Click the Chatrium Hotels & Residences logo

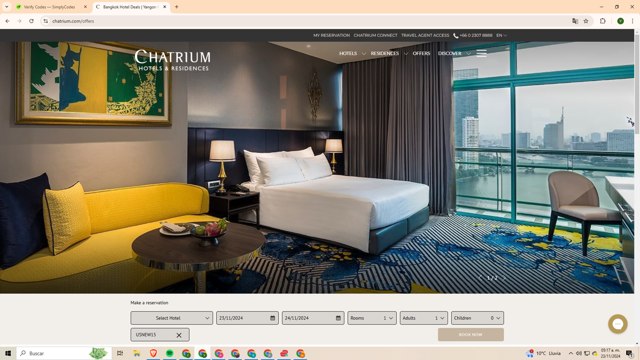point(173,60)
